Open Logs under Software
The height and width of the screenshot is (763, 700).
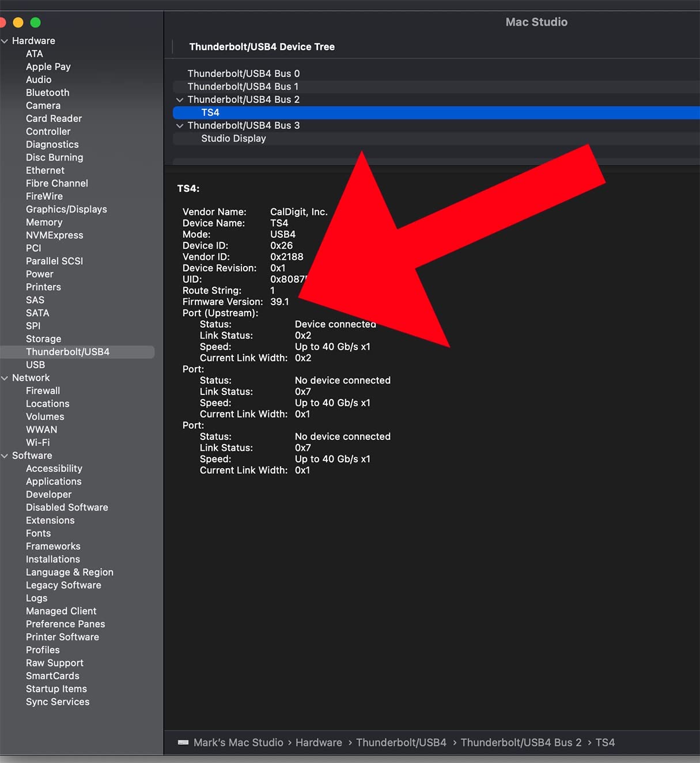(x=37, y=598)
